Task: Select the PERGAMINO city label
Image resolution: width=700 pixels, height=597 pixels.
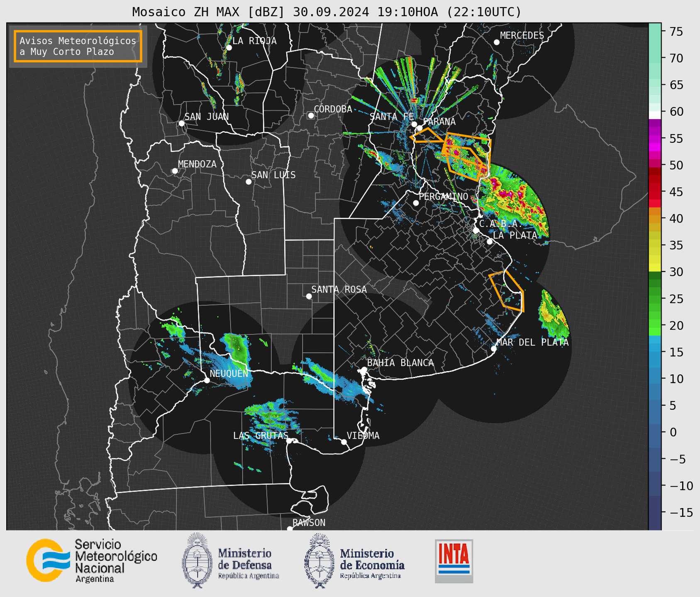Action: click(x=444, y=196)
